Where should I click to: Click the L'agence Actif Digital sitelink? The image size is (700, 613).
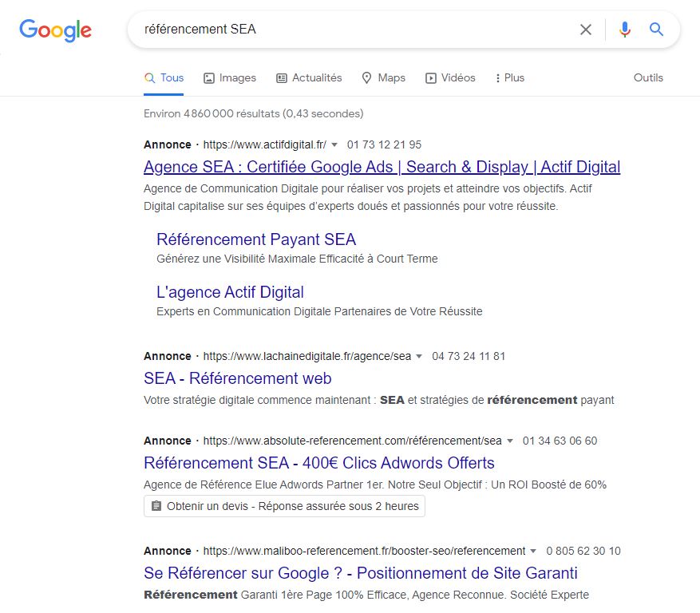click(x=230, y=292)
